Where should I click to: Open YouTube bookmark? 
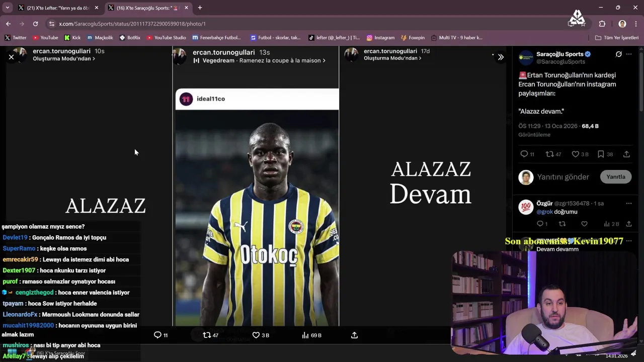(x=45, y=38)
